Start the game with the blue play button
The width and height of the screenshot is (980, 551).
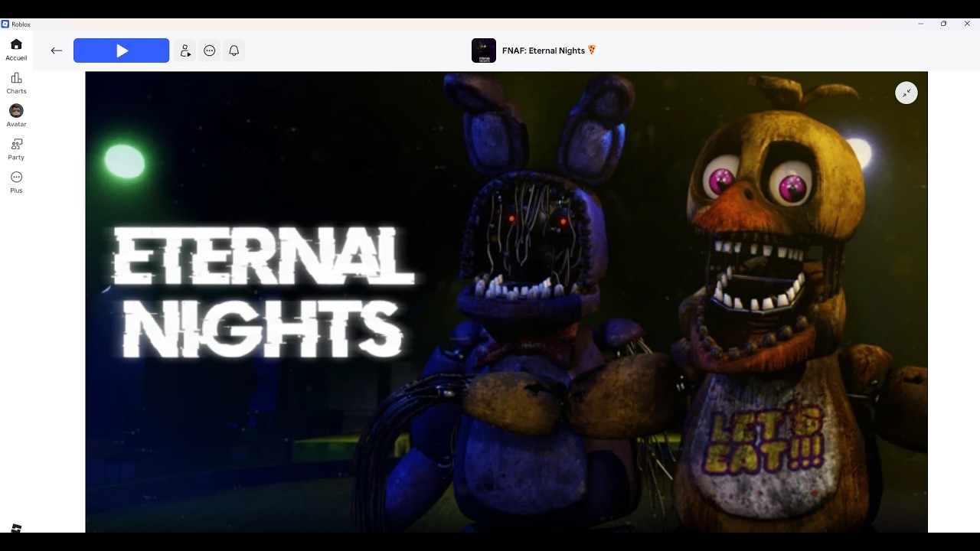click(x=121, y=51)
